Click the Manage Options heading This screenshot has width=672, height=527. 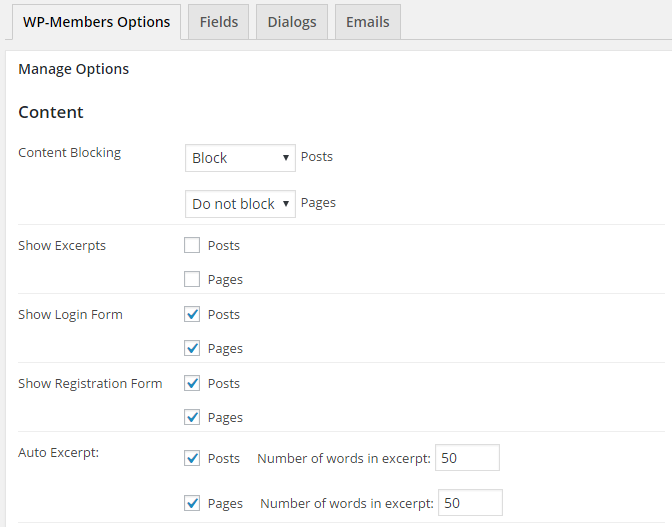tap(73, 69)
